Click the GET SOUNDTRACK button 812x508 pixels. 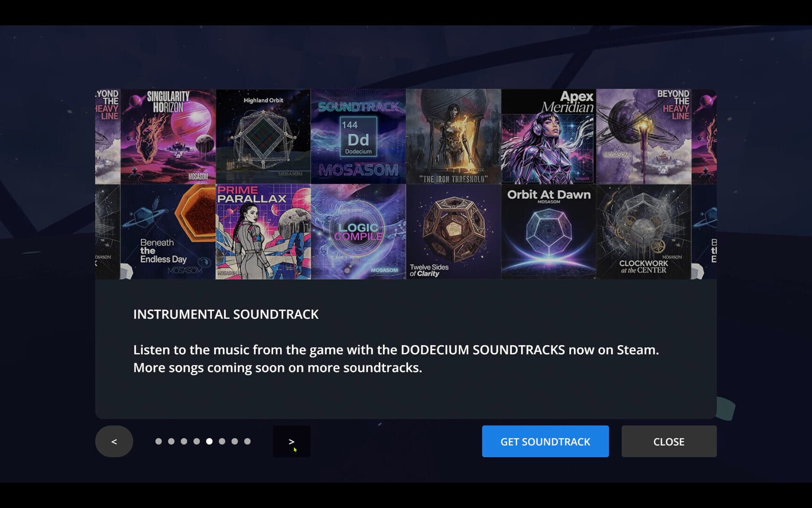[545, 441]
